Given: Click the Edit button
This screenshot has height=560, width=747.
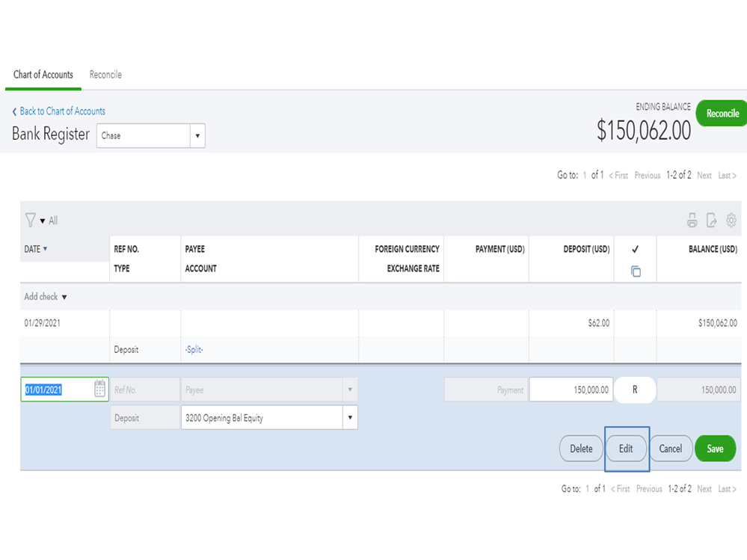Looking at the screenshot, I should pos(626,449).
